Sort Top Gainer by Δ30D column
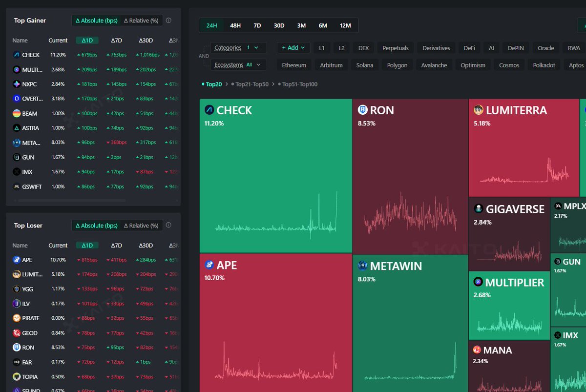This screenshot has height=392, width=586. tap(146, 41)
